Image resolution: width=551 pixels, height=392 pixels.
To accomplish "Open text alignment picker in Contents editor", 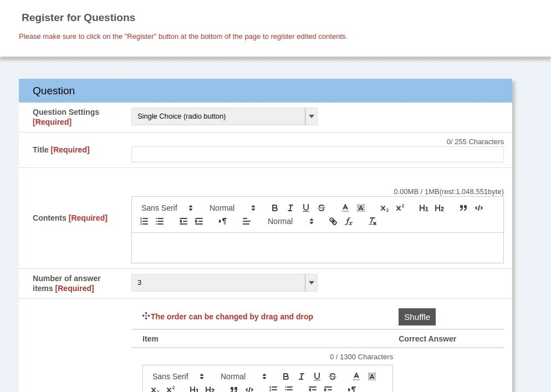I will [x=247, y=221].
